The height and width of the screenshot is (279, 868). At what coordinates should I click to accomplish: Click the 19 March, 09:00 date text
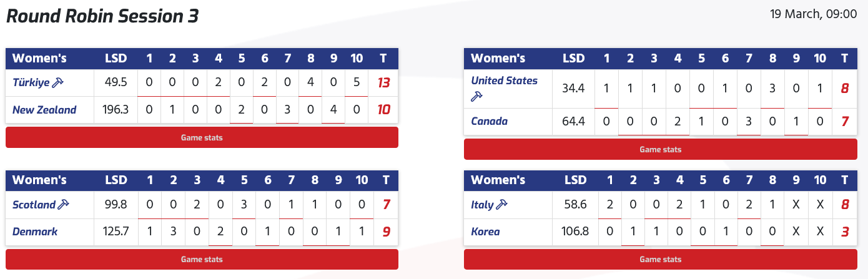(813, 14)
